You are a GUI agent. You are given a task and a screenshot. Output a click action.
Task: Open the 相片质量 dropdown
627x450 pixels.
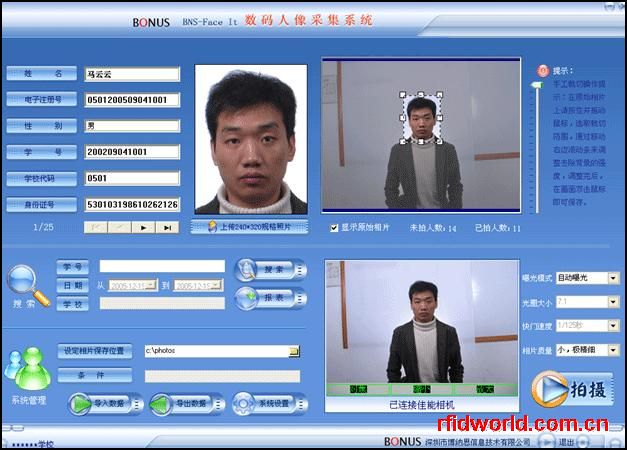[613, 350]
